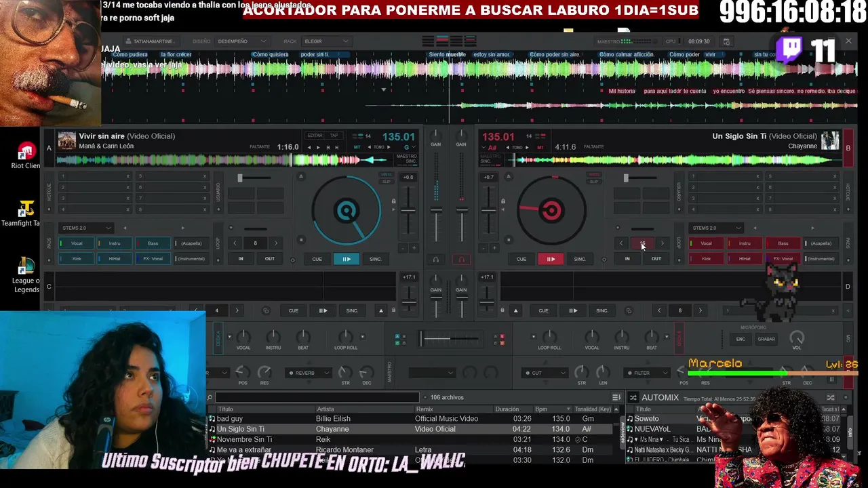Screen dimensions: 868x488
Task: Play or pause deck C
Action: coord(323,310)
